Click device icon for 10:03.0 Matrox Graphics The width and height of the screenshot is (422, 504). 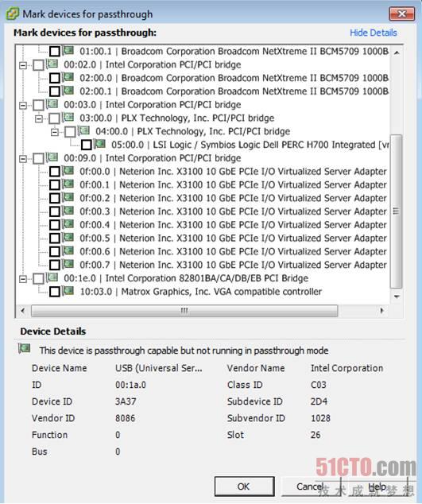(68, 290)
